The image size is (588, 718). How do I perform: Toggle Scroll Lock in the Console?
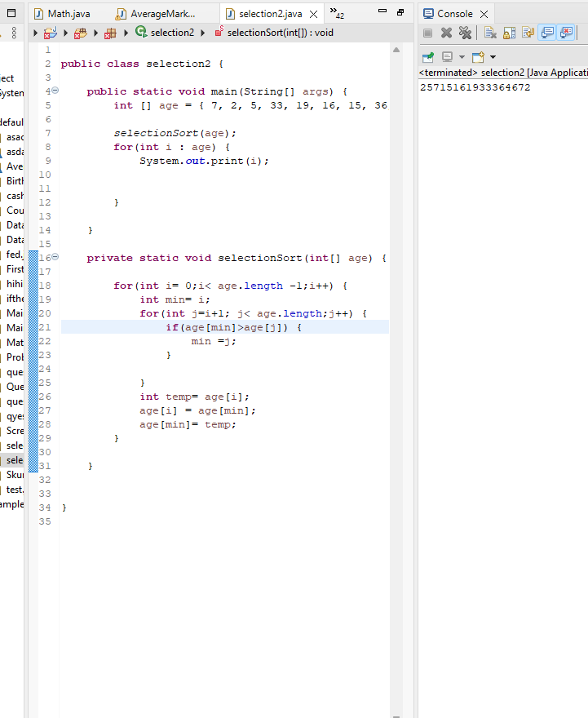tap(509, 33)
